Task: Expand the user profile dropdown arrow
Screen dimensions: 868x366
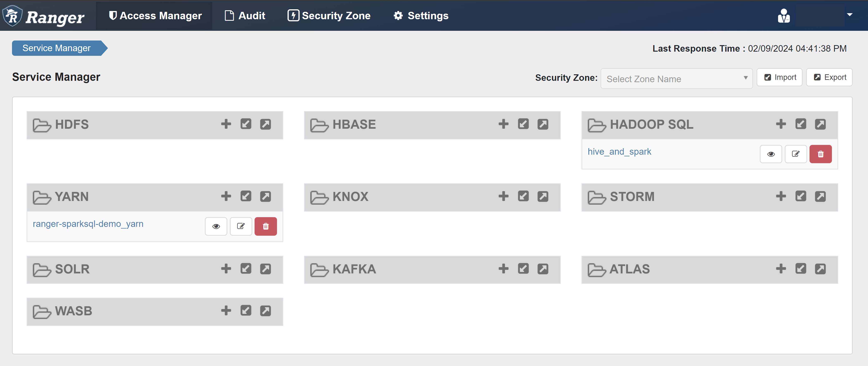Action: [x=849, y=15]
